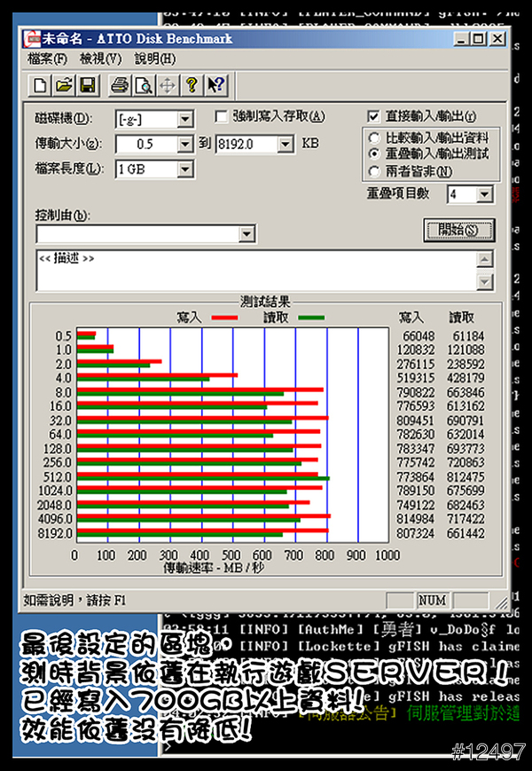Click the read value 661442
The height and width of the screenshot is (771, 532).
(465, 533)
